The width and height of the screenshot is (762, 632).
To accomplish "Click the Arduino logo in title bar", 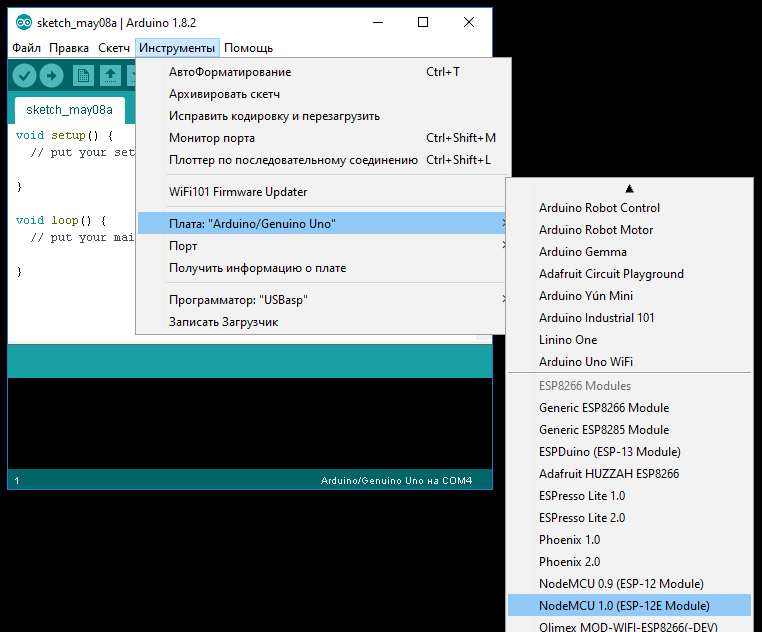I will (x=24, y=22).
